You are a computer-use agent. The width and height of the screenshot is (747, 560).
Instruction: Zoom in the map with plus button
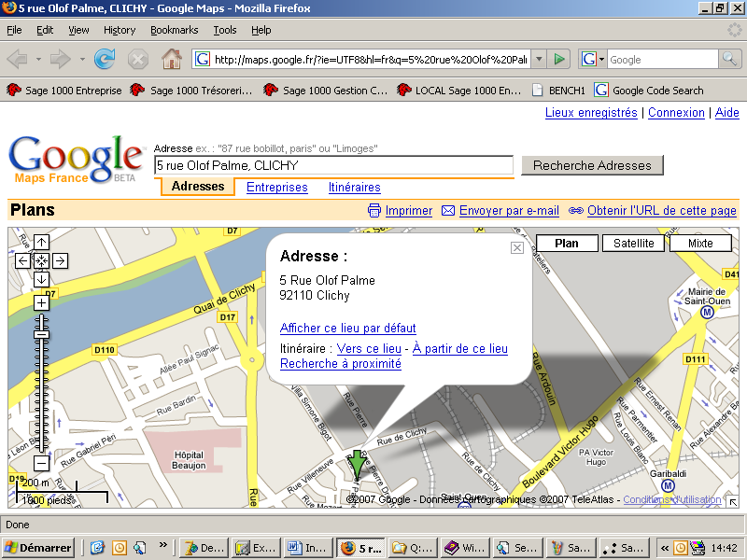pyautogui.click(x=41, y=302)
